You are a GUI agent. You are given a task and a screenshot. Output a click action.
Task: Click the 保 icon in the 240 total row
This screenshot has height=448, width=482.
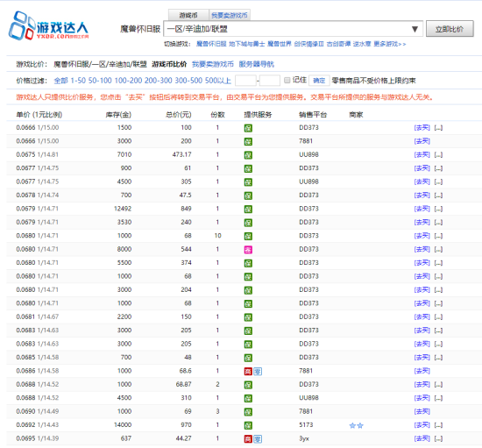tap(248, 223)
